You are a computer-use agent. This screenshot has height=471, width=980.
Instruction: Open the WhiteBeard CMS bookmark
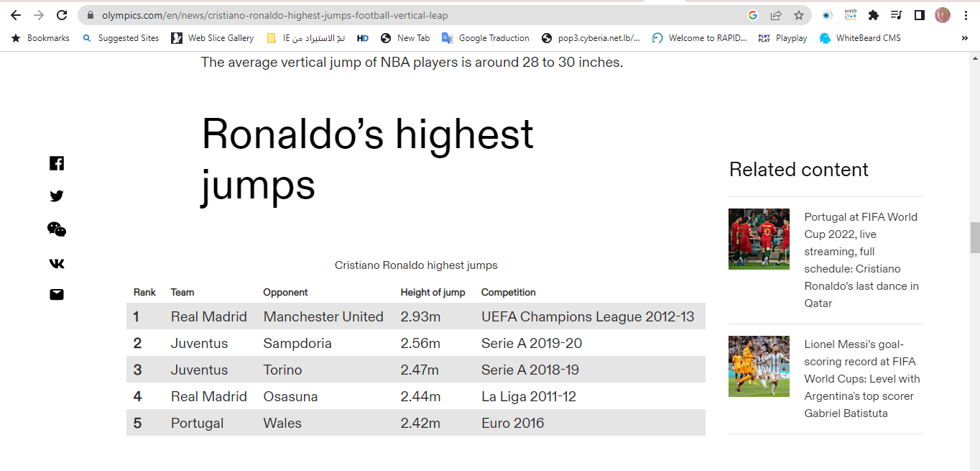point(860,38)
